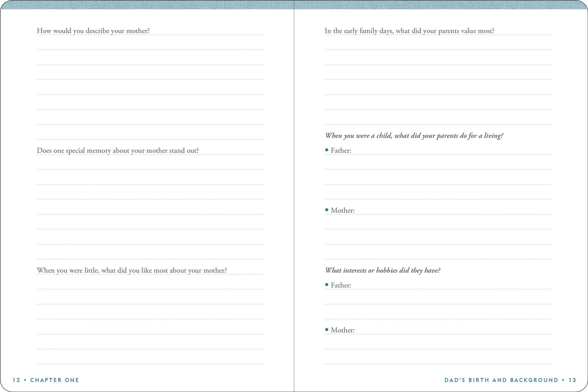
Task: Click the blue bullet beside Father under living
Action: (327, 150)
